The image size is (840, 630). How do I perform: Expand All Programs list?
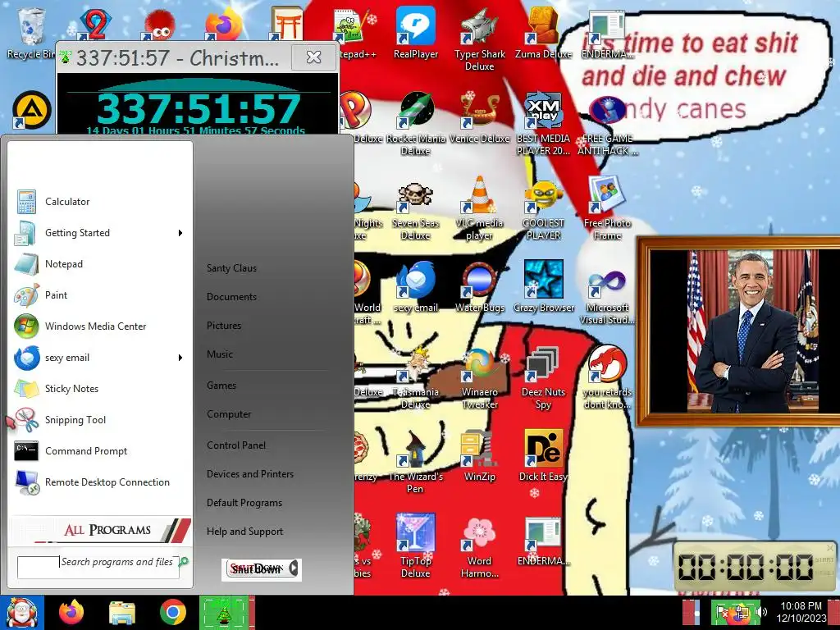coord(101,530)
